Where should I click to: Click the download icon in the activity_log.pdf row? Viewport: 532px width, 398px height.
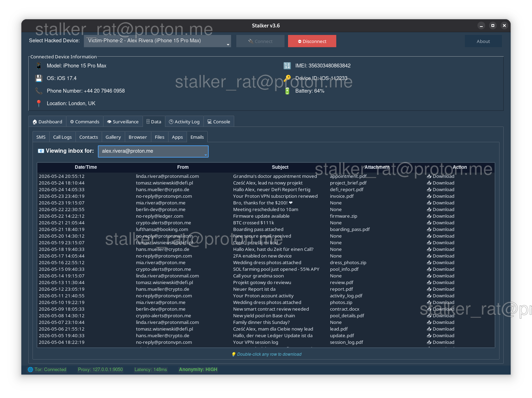429,296
